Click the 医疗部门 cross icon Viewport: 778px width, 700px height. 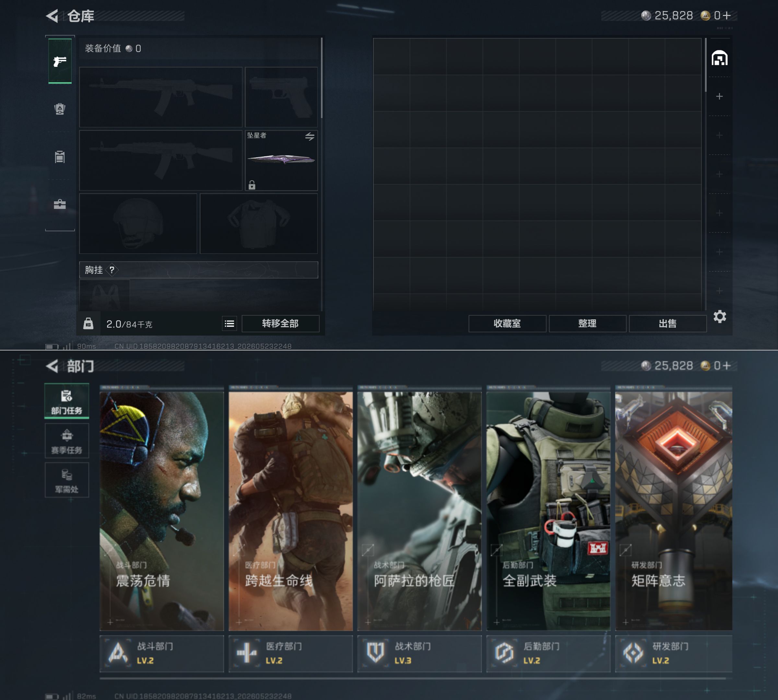point(246,653)
